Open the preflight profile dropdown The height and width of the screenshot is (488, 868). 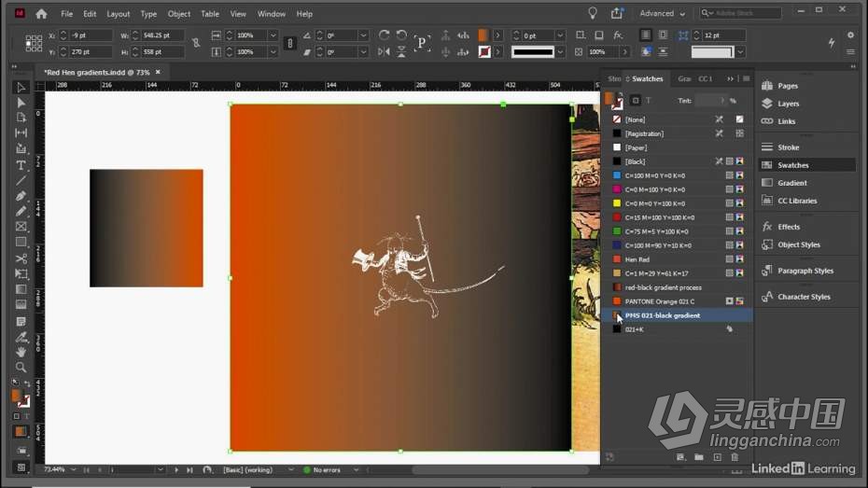(290, 469)
